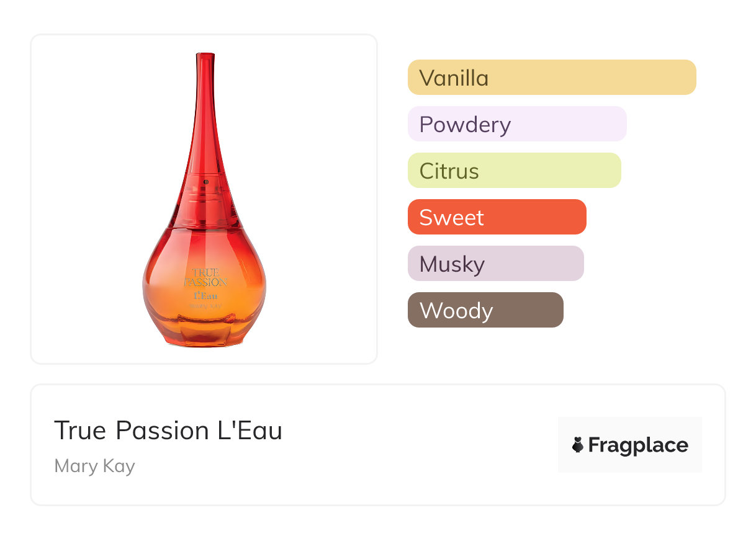Choose the Sweet accord bar
756x536 pixels.
[497, 217]
